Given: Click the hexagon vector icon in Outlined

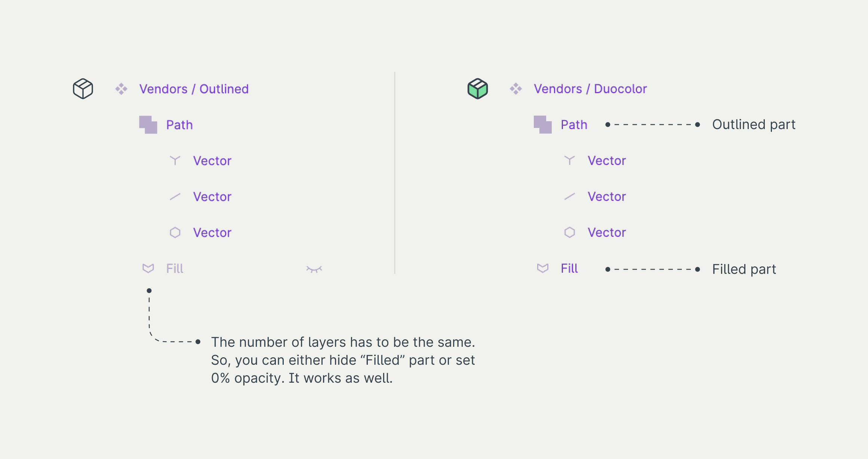Looking at the screenshot, I should coord(175,232).
